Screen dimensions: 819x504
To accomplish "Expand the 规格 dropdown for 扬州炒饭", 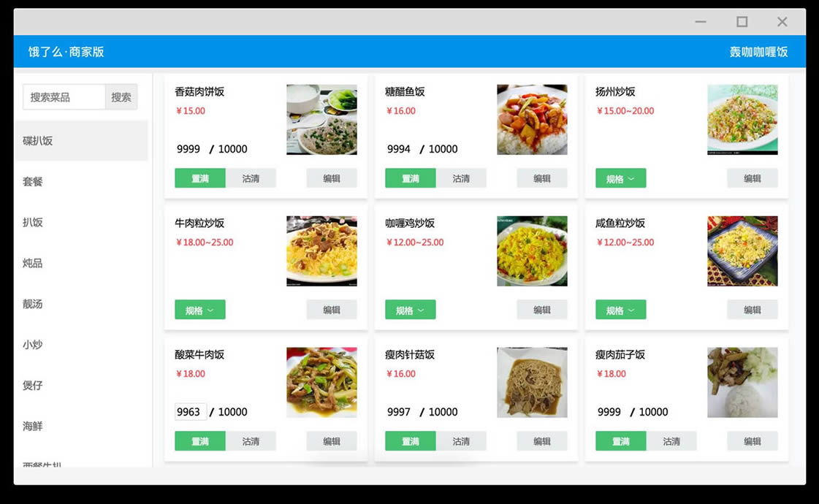I will point(620,178).
